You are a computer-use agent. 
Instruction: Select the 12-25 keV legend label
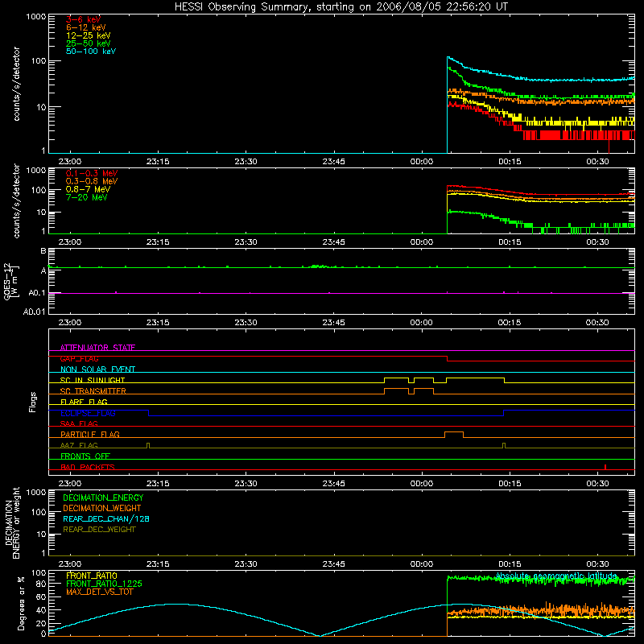[x=89, y=35]
